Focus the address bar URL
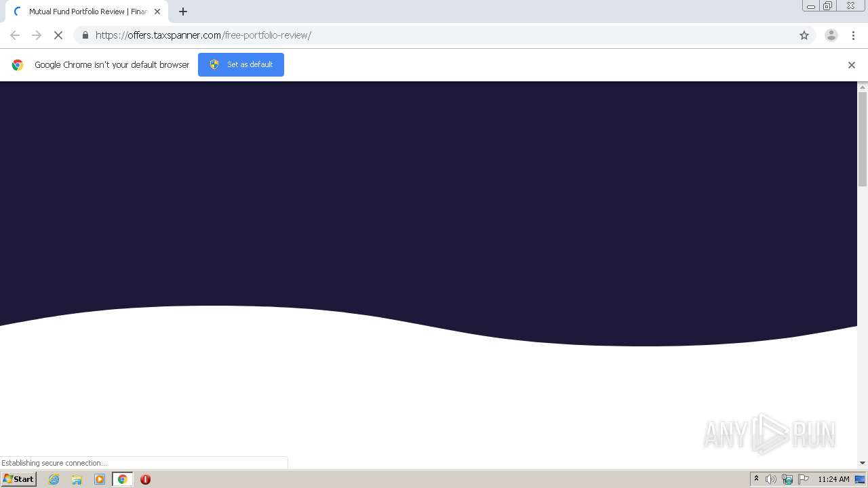 coord(203,35)
